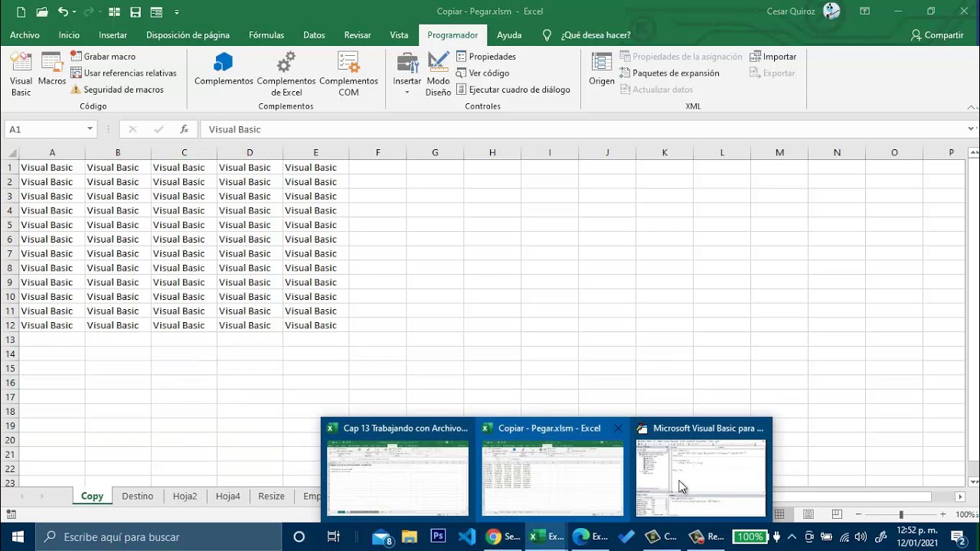This screenshot has height=551, width=980.
Task: Click the Compartir button
Action: [937, 35]
